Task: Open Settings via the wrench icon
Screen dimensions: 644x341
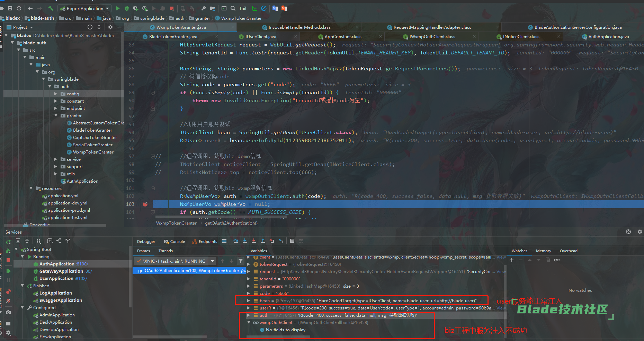Action: click(204, 8)
